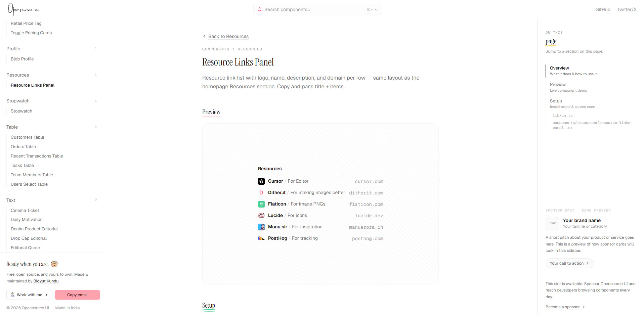This screenshot has width=644, height=315.
Task: Open ditherit.com resource link
Action: [x=366, y=193]
